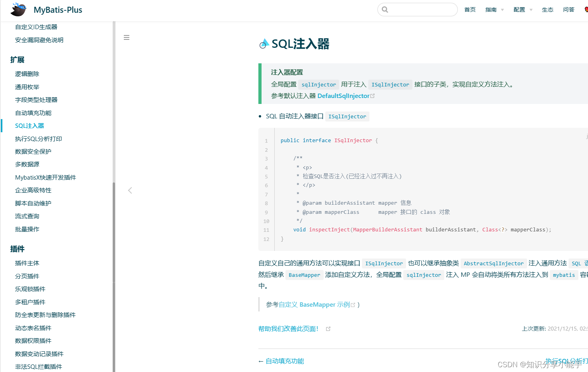Select 通用枚举 in sidebar
Screen dimensions: 588x372
click(x=27, y=87)
